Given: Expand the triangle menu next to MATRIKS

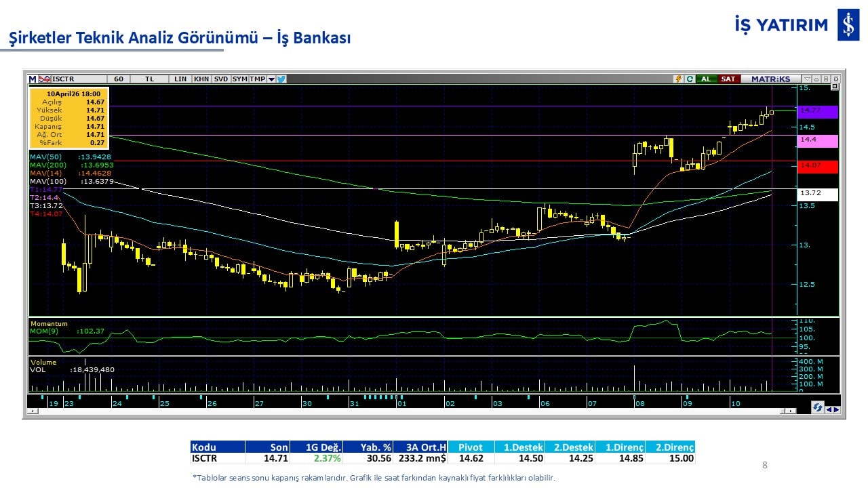Looking at the screenshot, I should [x=806, y=79].
